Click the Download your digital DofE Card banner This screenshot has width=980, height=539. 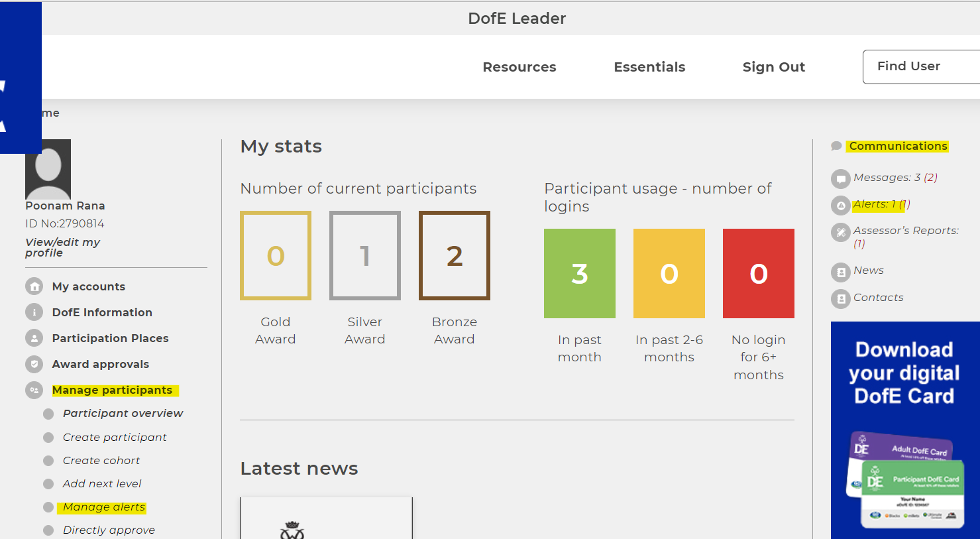click(905, 430)
